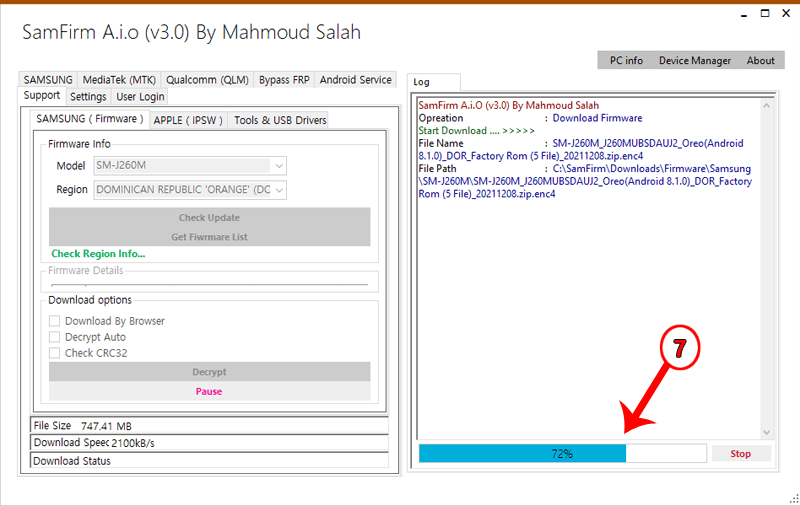This screenshot has height=506, width=800.
Task: Minimize the SamFirm window
Action: [x=744, y=14]
